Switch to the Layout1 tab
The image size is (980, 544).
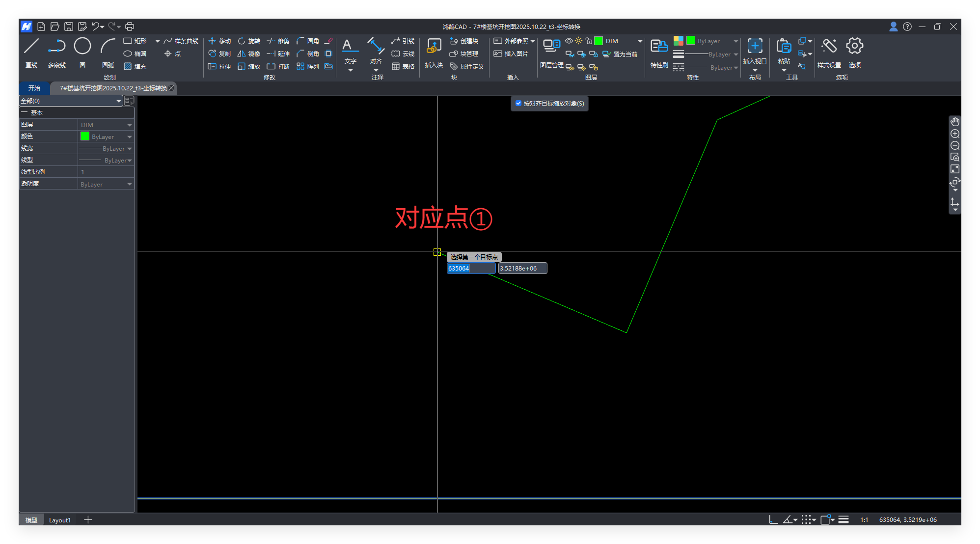(60, 520)
